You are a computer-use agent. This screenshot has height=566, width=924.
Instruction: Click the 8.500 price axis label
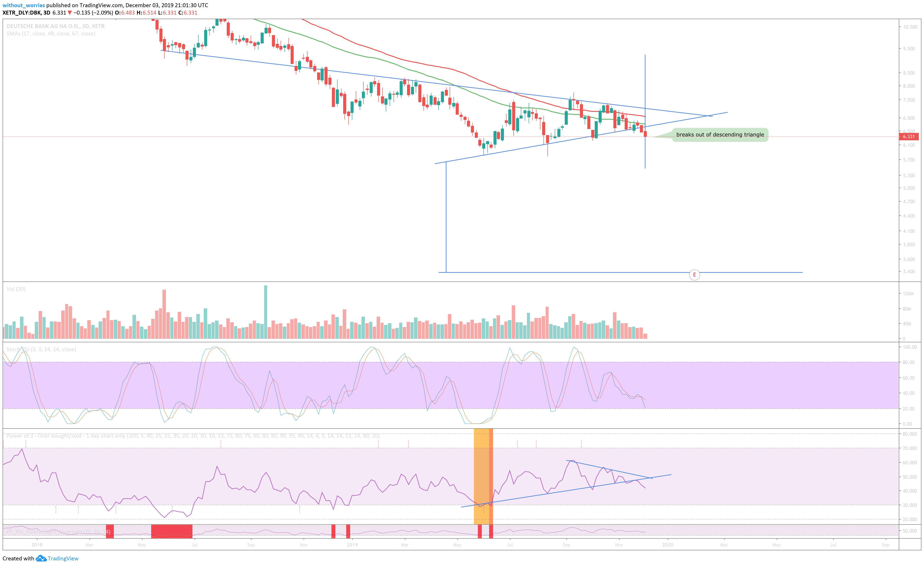tap(909, 73)
